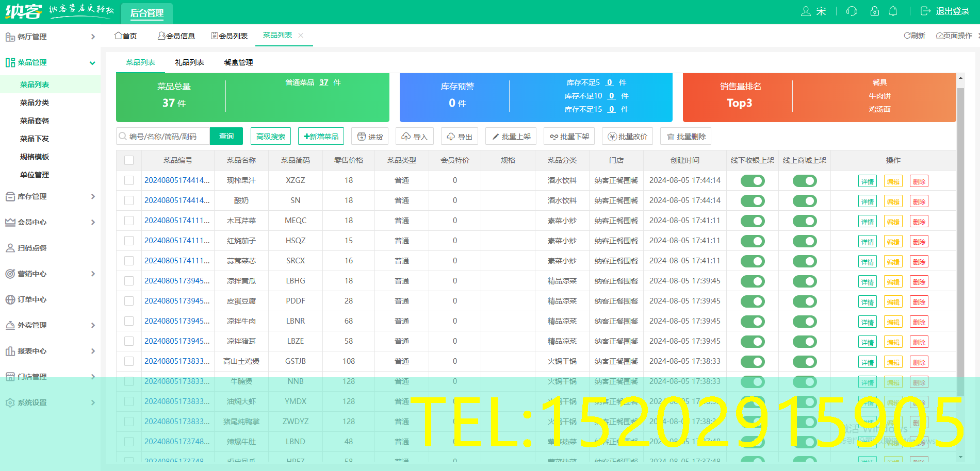Image resolution: width=980 pixels, height=471 pixels.
Task: Switch to the 会员列表 page tab
Action: tap(230, 36)
